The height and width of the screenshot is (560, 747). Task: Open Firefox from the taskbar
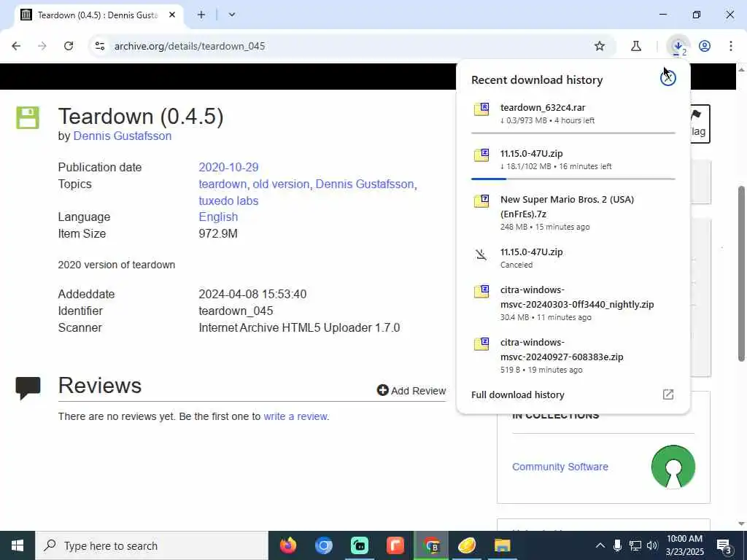[x=287, y=545]
